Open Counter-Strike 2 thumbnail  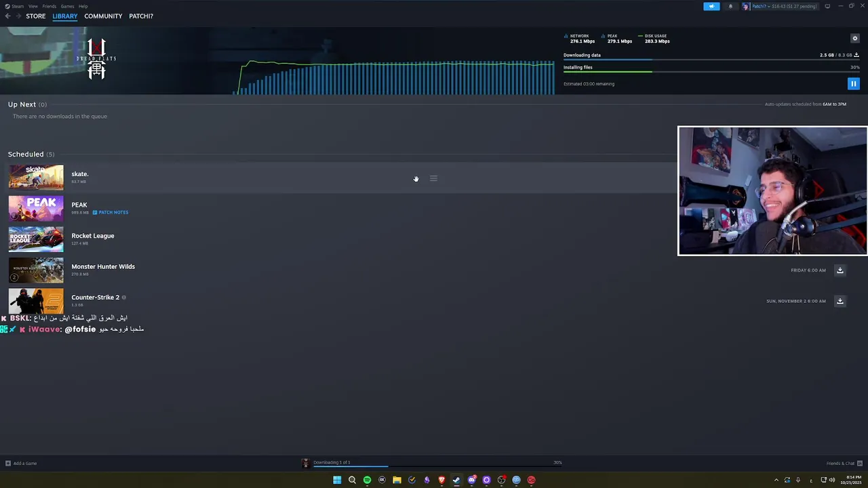tap(36, 301)
